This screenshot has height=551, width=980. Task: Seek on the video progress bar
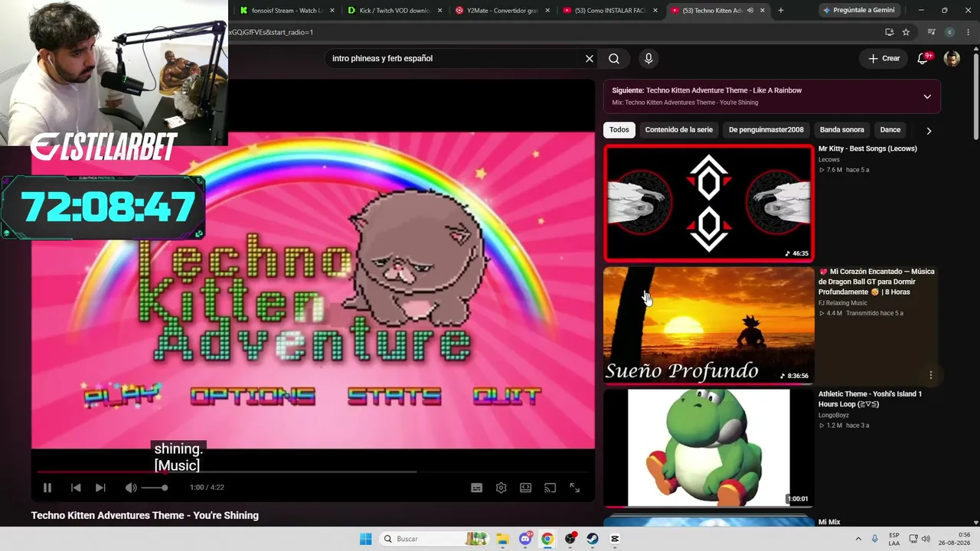[x=313, y=471]
